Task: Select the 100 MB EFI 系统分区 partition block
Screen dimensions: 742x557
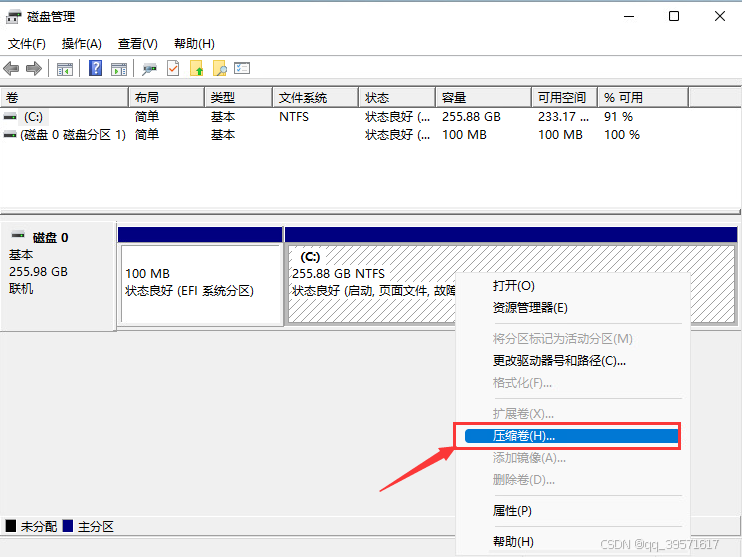Action: click(201, 277)
